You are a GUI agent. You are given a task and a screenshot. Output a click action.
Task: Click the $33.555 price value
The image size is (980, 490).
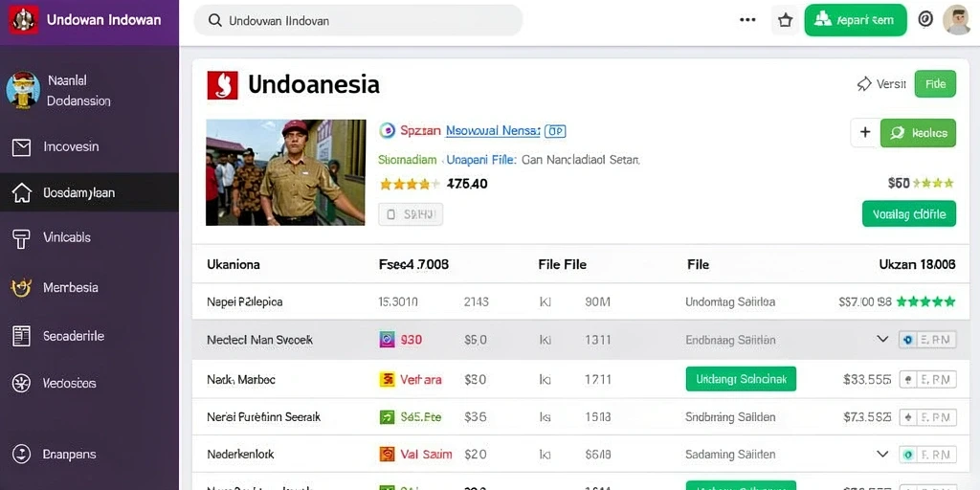click(867, 379)
